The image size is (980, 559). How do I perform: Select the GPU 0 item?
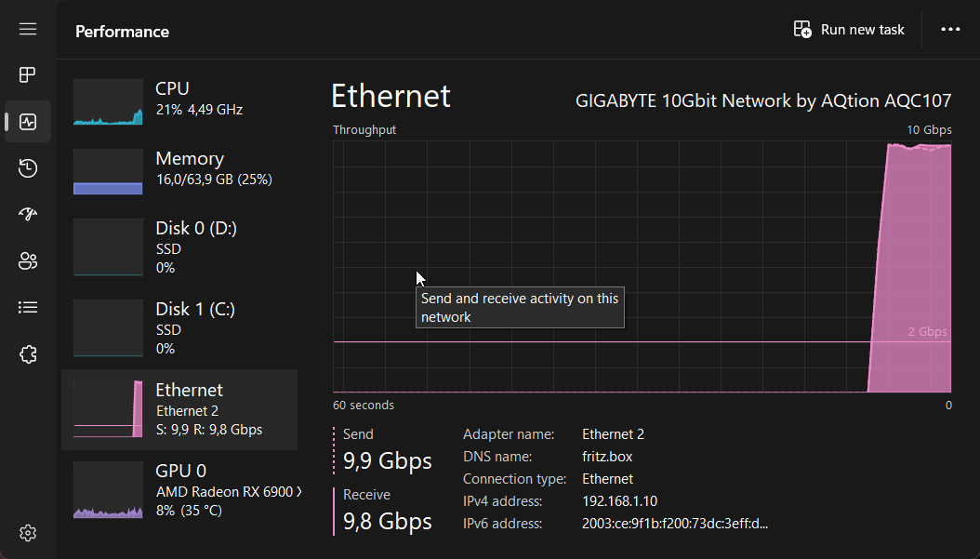179,490
